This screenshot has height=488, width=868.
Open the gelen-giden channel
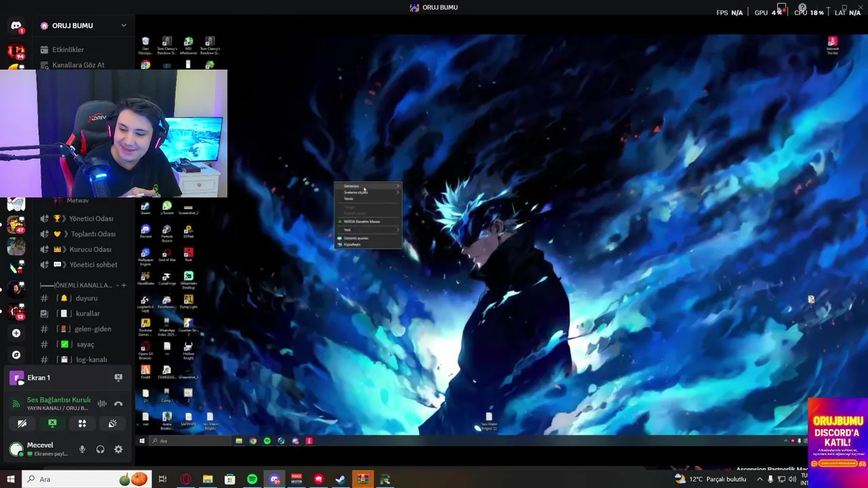[83, 329]
